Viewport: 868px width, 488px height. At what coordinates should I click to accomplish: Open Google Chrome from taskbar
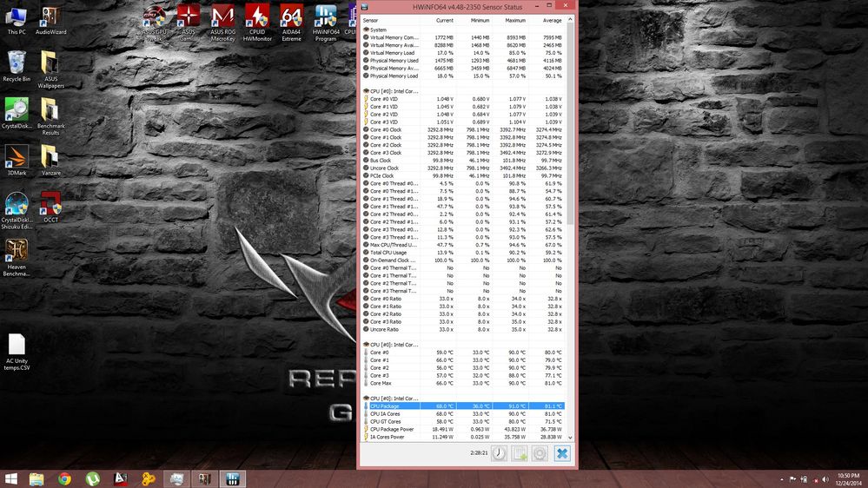click(x=65, y=479)
